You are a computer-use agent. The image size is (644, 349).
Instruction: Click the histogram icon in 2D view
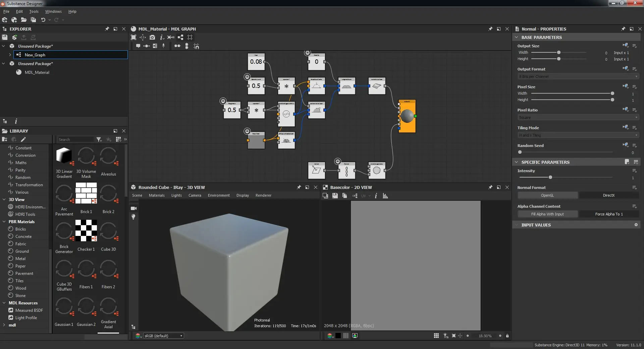point(385,196)
